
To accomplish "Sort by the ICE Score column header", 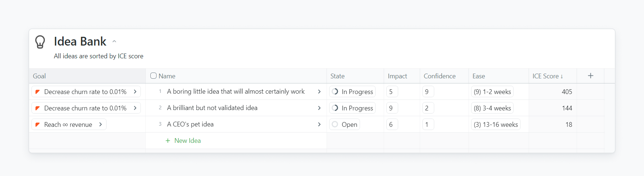I will pyautogui.click(x=547, y=76).
